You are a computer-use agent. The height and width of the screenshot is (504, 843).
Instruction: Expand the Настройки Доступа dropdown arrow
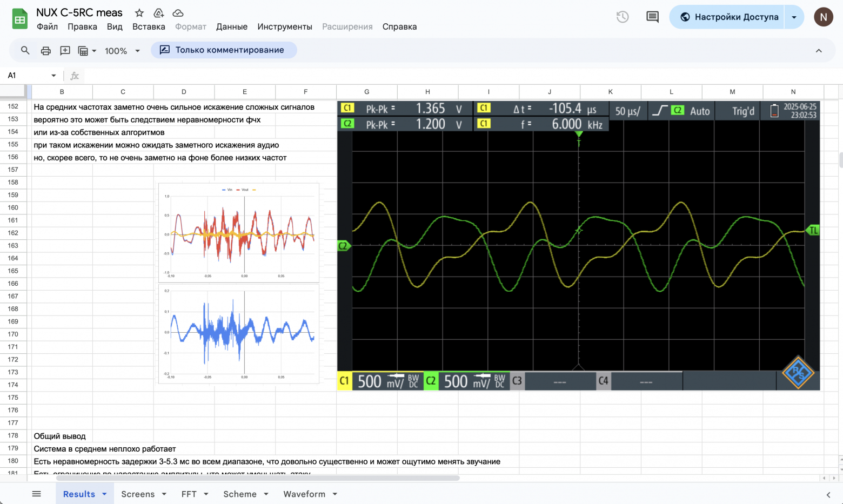[x=794, y=17]
